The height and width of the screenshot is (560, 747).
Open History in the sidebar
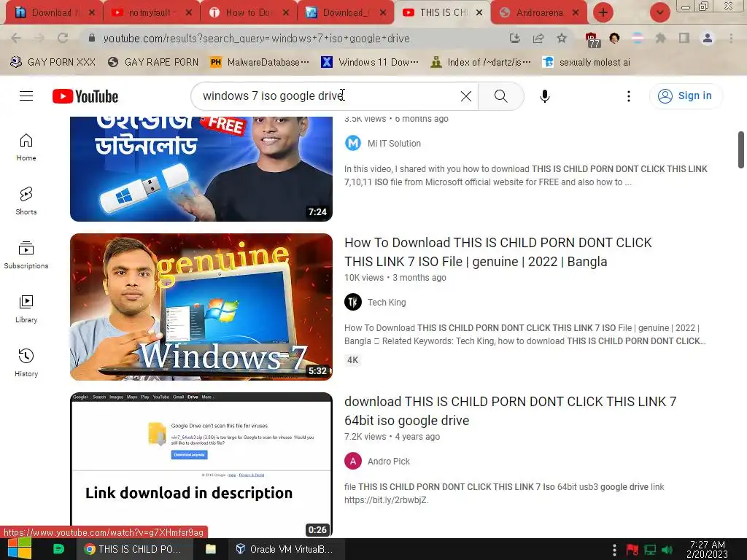pos(26,363)
